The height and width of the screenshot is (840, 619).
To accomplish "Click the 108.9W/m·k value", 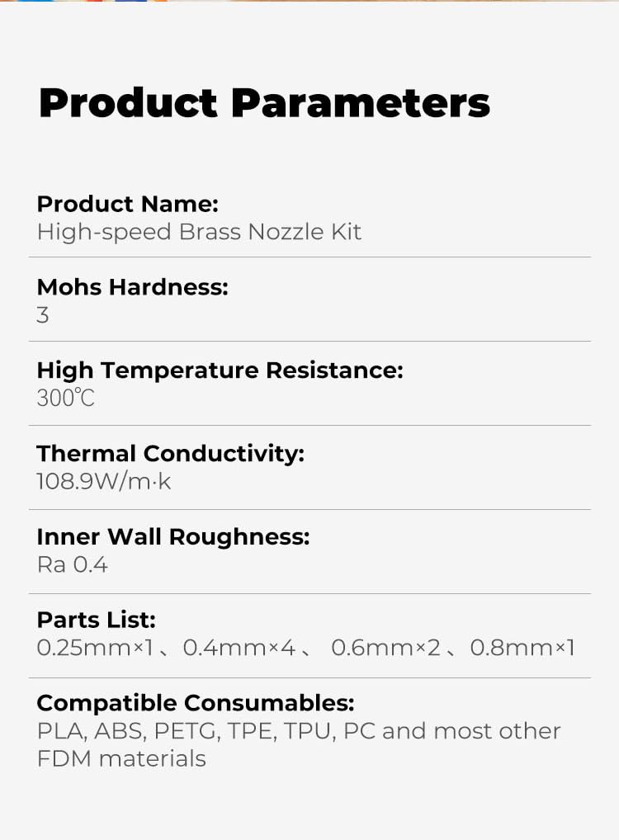I will click(x=103, y=482).
